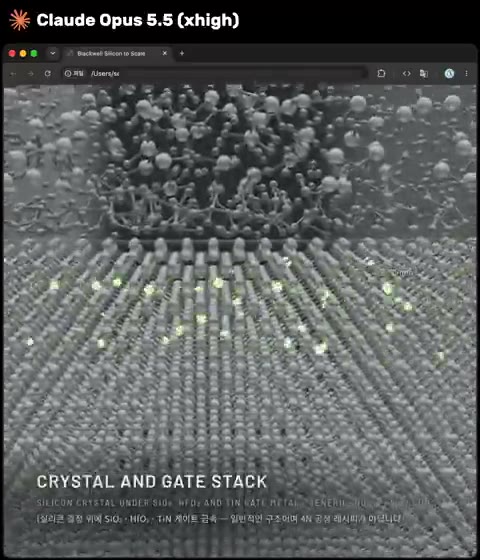Click the SILICON CRYSTAL UNDER SiO₂ subtitle line
The height and width of the screenshot is (560, 480).
click(x=234, y=503)
